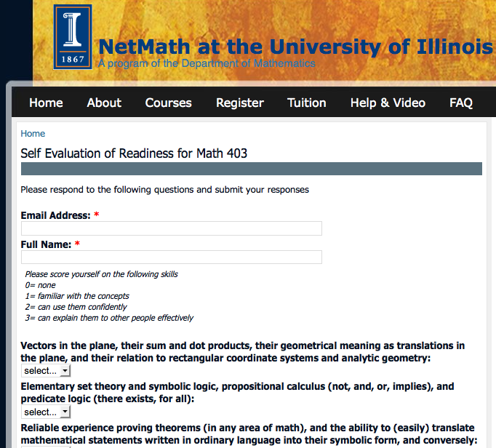This screenshot has width=496, height=448.
Task: Click the University of Illinois 1867 logo
Action: [x=73, y=37]
